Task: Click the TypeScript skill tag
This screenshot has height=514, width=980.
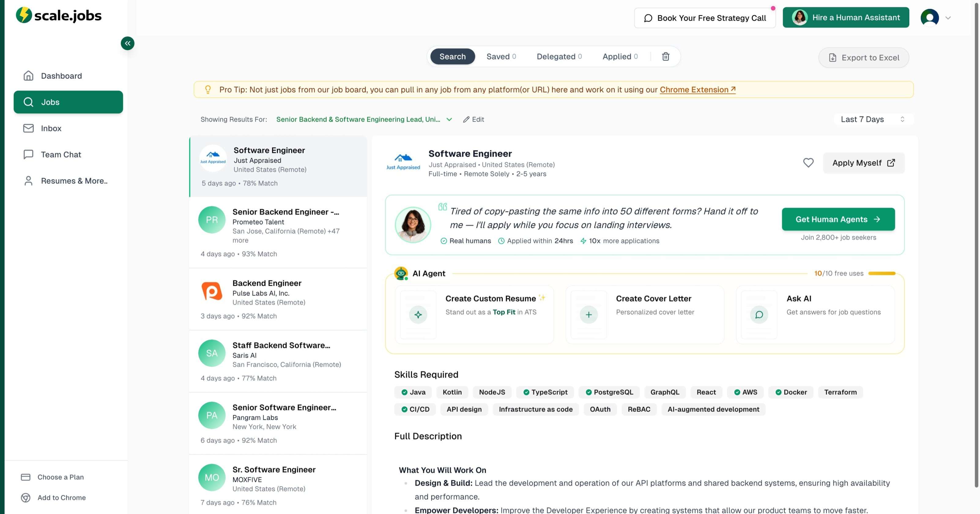Action: [545, 392]
